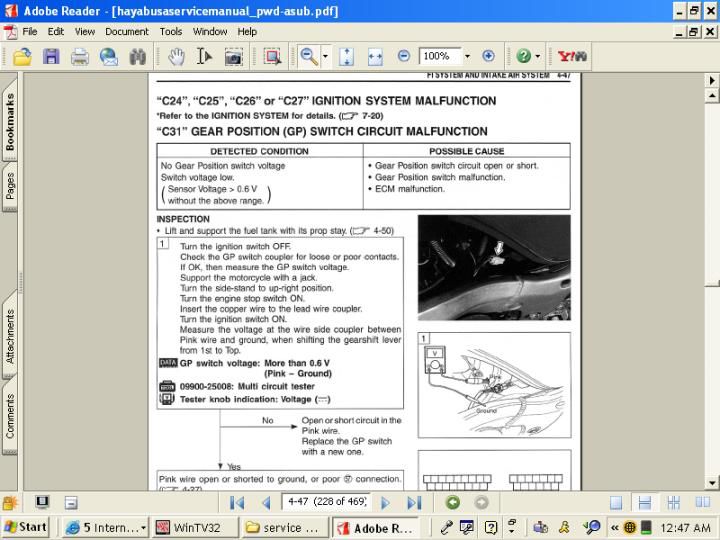The width and height of the screenshot is (720, 540).
Task: Click the 100% zoom level field
Action: [x=440, y=56]
